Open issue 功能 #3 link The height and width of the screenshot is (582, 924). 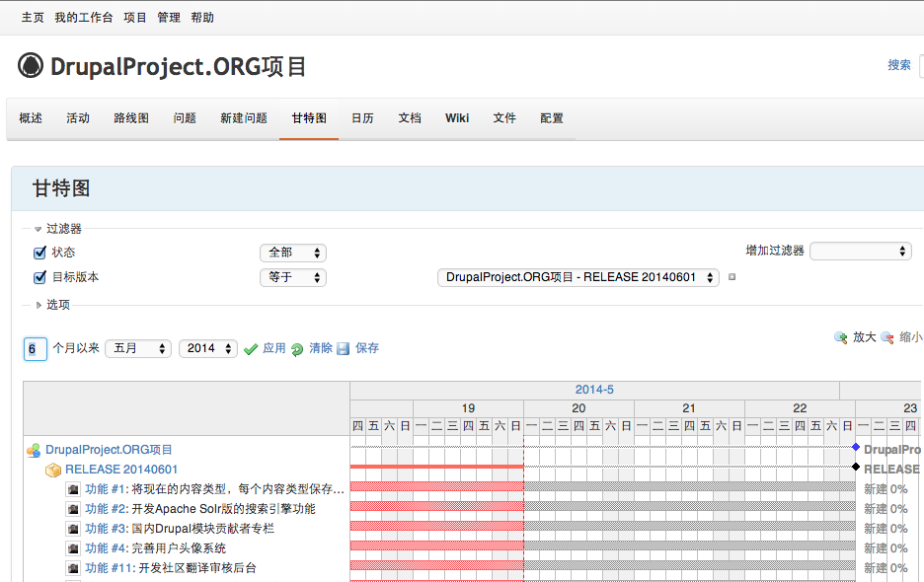click(x=106, y=529)
